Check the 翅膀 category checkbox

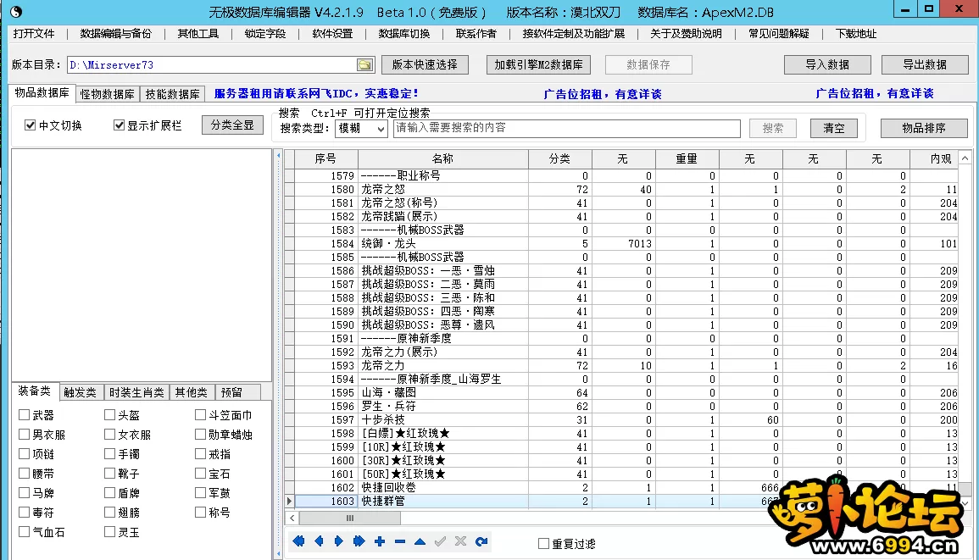110,512
